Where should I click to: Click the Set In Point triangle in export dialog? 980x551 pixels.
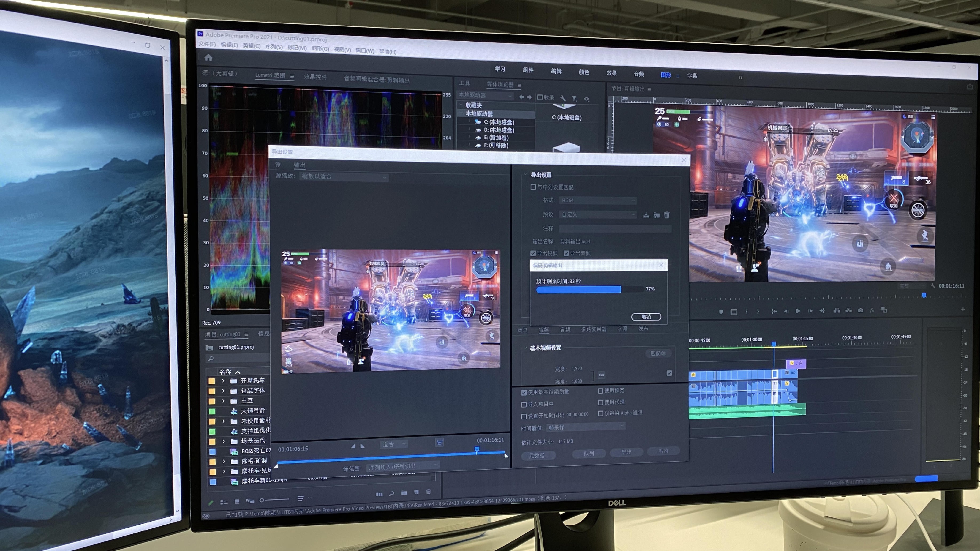pos(353,446)
